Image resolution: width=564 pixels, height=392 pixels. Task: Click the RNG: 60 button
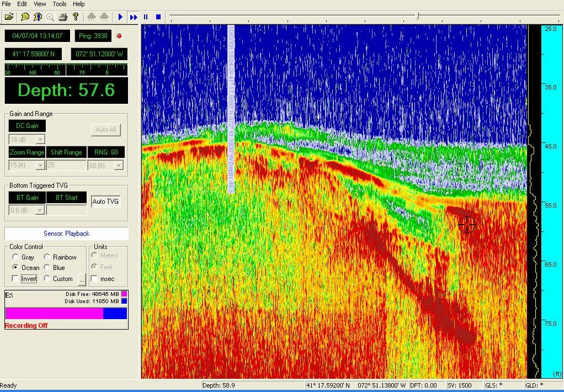click(106, 152)
